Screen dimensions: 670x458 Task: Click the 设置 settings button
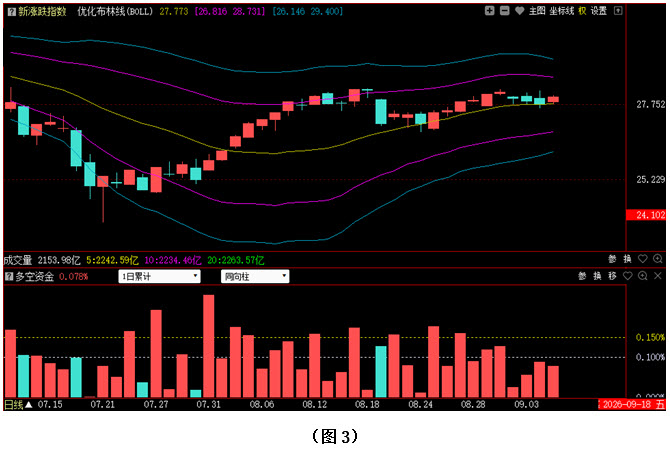pyautogui.click(x=599, y=11)
